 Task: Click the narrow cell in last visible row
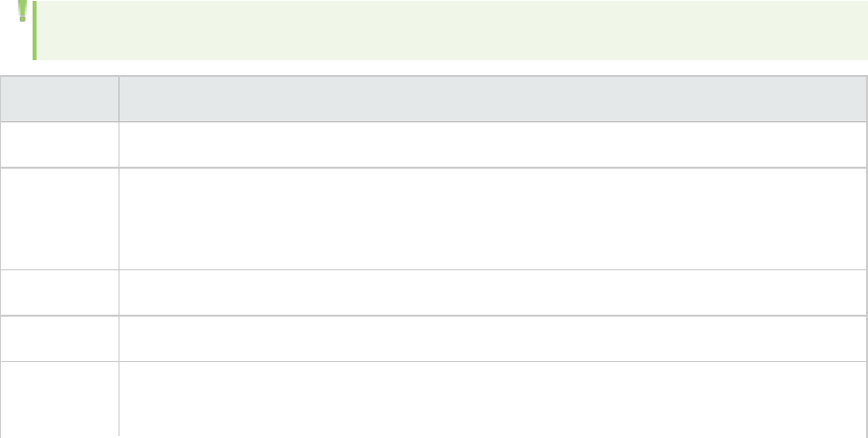pyautogui.click(x=59, y=400)
